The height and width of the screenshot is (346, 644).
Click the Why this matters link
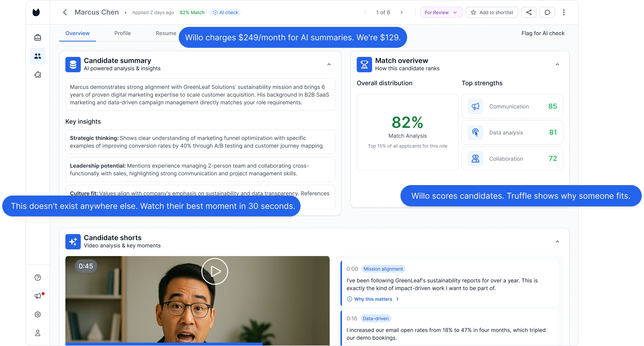pyautogui.click(x=373, y=299)
